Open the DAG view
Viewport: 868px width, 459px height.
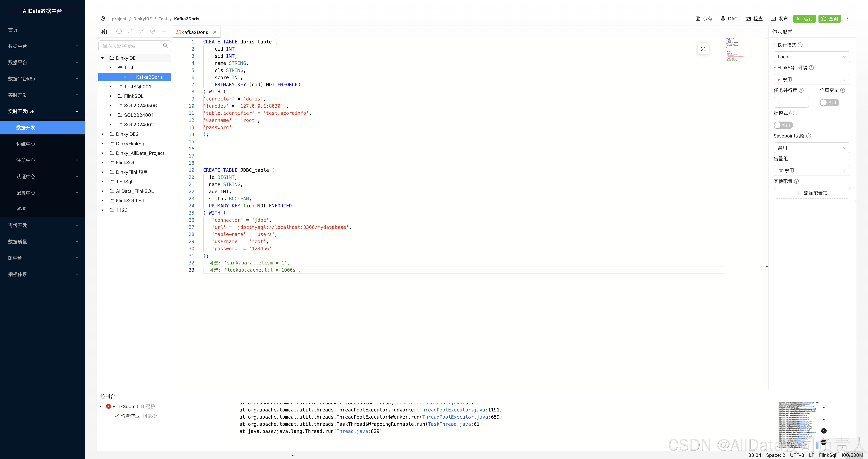[729, 19]
